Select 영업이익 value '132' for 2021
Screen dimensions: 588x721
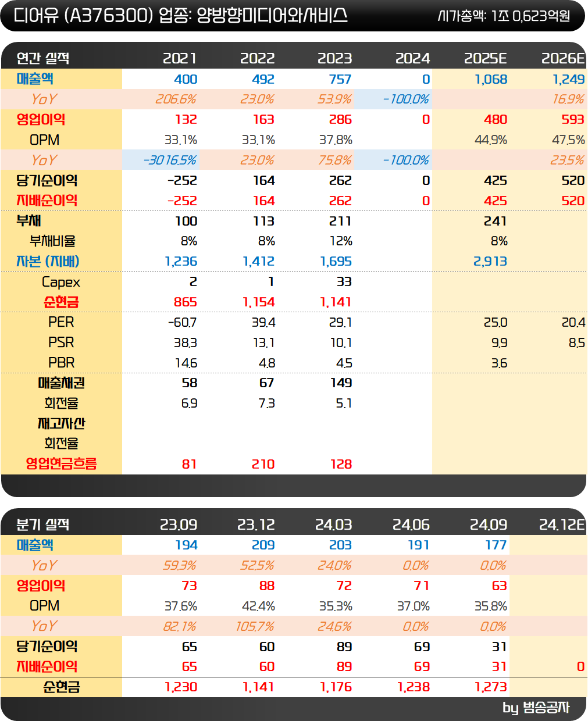coord(186,120)
